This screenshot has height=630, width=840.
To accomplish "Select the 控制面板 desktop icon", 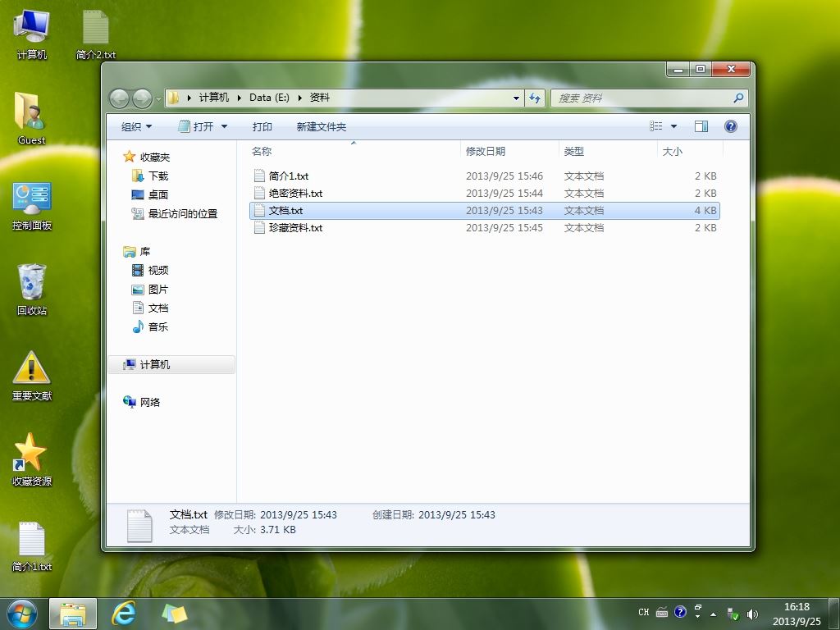I will (32, 206).
